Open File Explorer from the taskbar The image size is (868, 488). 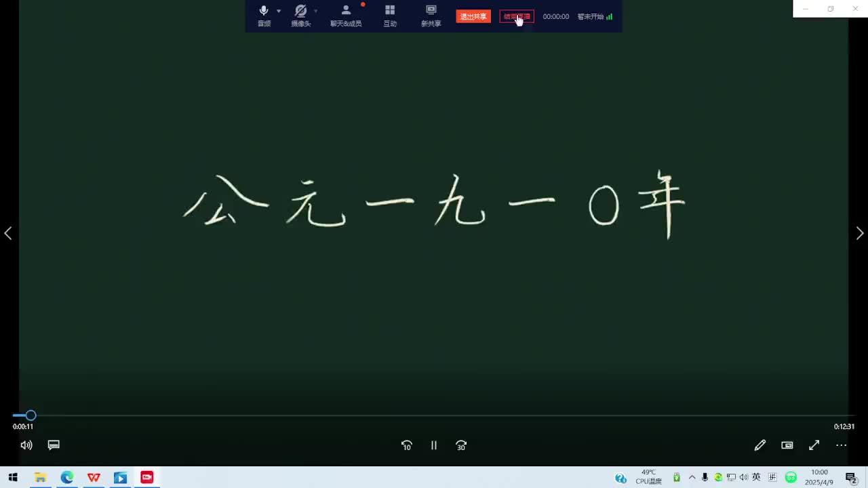[x=40, y=478]
